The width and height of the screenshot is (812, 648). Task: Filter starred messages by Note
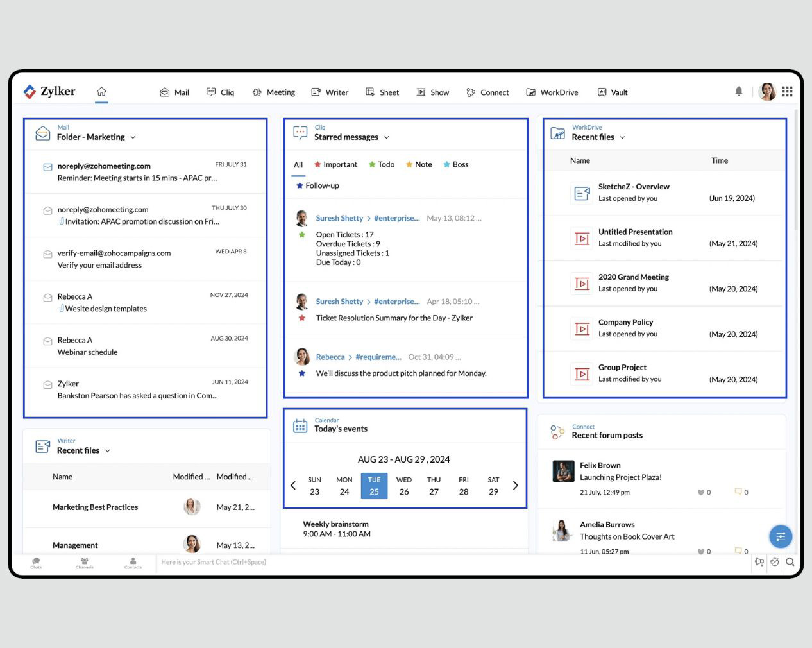pyautogui.click(x=419, y=164)
